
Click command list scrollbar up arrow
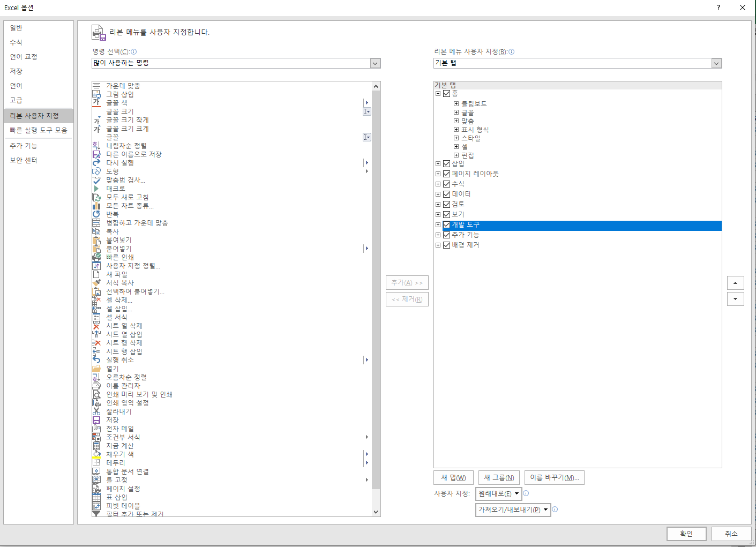376,86
